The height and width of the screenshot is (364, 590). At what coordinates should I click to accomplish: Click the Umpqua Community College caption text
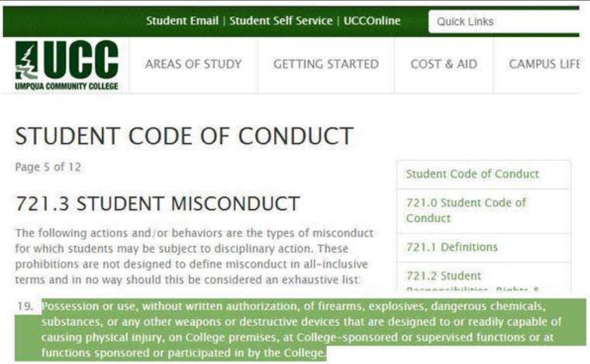click(x=66, y=86)
